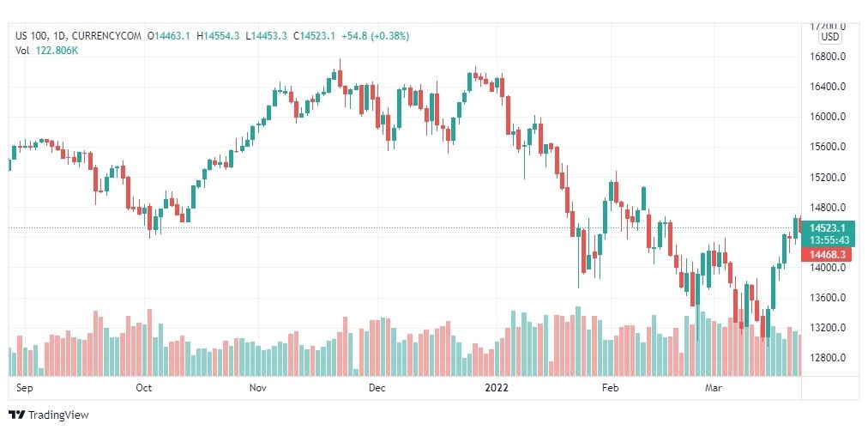
Task: Click the TradingView logo icon
Action: 16,415
